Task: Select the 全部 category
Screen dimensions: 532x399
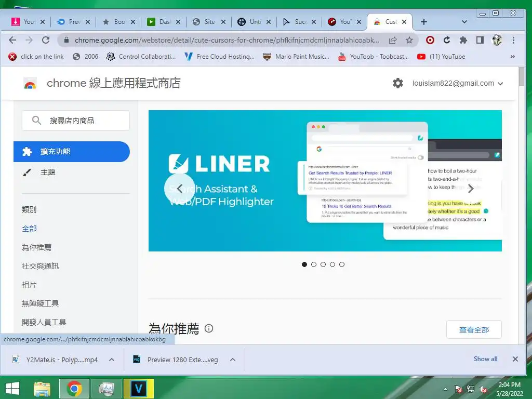Action: [x=29, y=229]
